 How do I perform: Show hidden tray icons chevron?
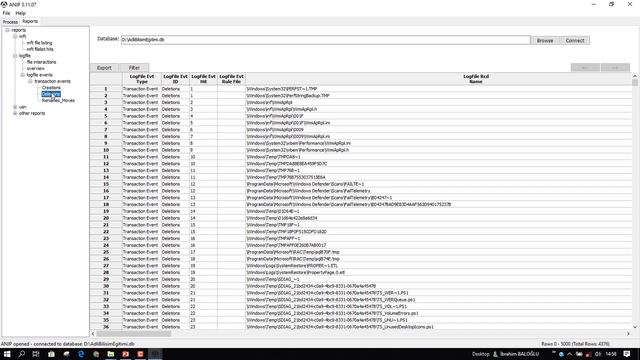569,354
